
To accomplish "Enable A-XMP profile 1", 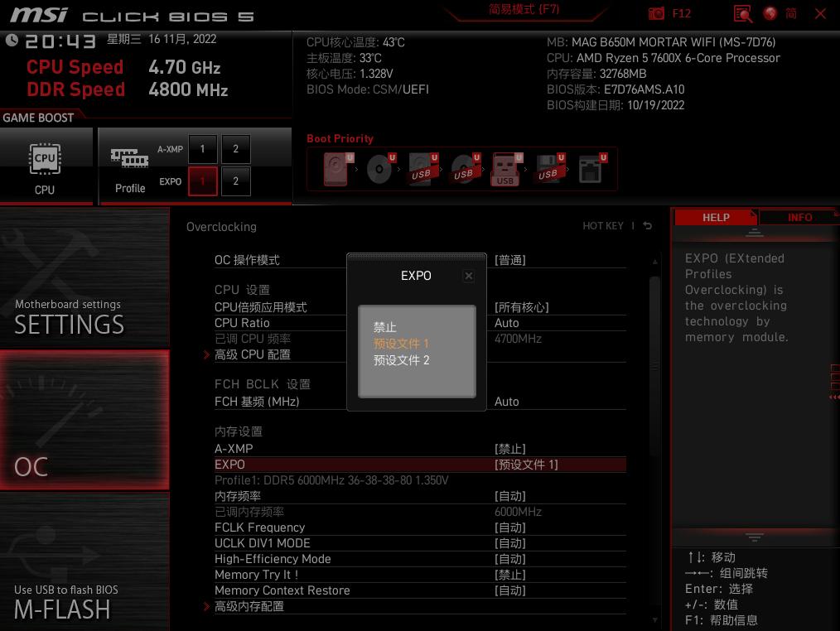I will click(x=203, y=149).
